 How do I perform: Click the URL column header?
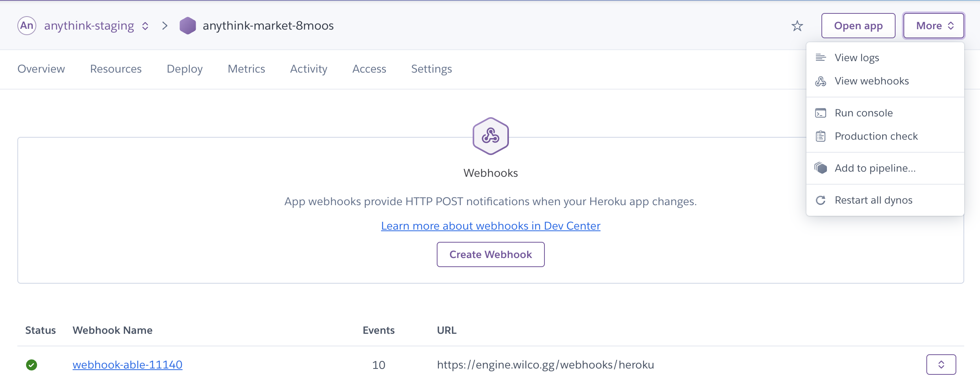click(x=447, y=330)
